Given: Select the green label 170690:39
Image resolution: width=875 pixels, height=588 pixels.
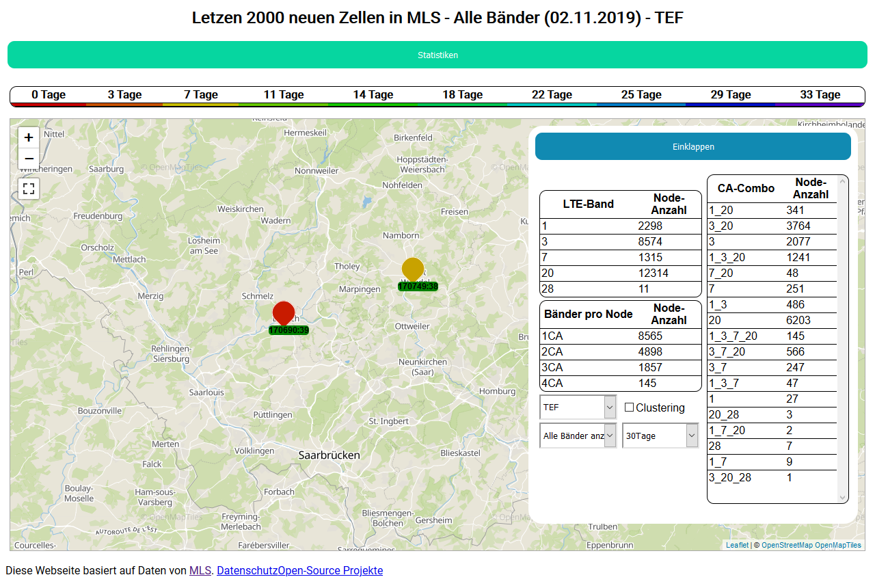Looking at the screenshot, I should 288,330.
